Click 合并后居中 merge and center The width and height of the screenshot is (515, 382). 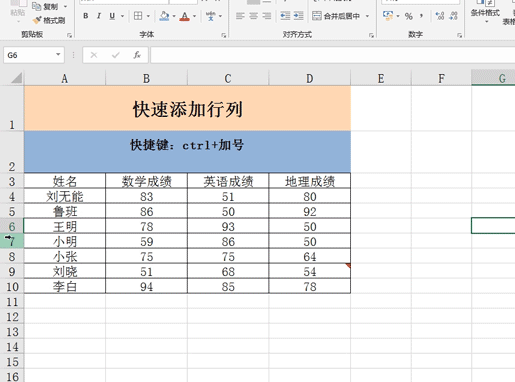coord(336,16)
